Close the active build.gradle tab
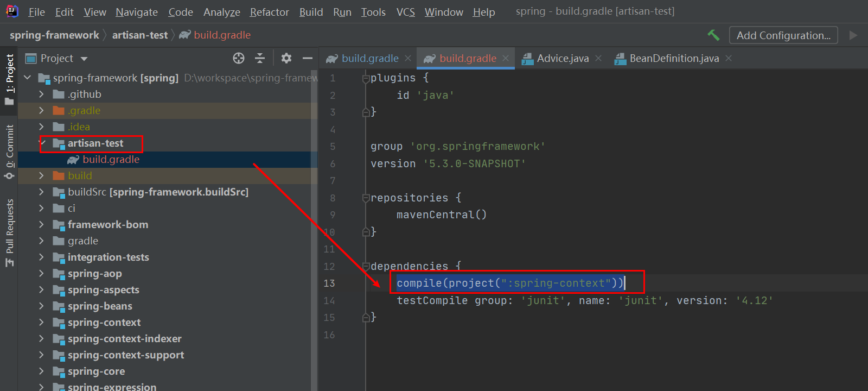Viewport: 868px width, 391px height. coord(506,58)
